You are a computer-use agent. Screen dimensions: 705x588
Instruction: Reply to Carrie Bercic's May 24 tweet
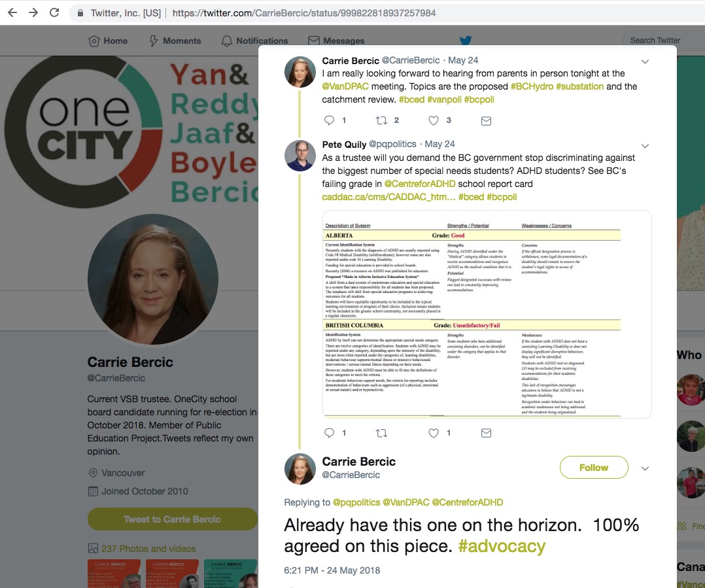coord(330,120)
